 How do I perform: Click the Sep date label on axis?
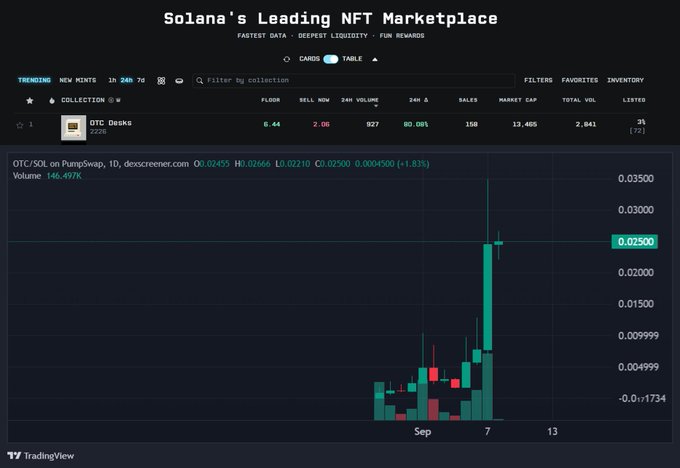[422, 432]
